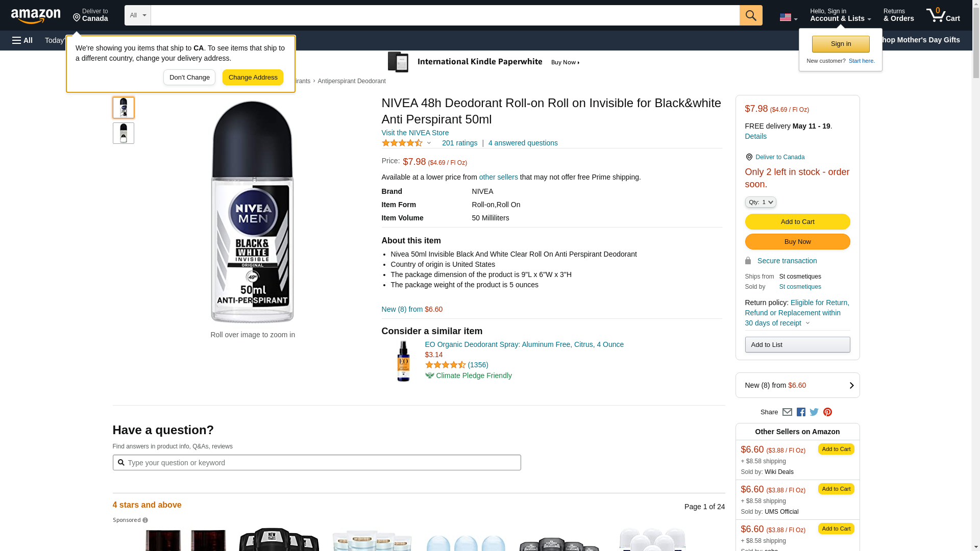980x551 pixels.
Task: Visit the NIVEA Store link
Action: pos(415,133)
